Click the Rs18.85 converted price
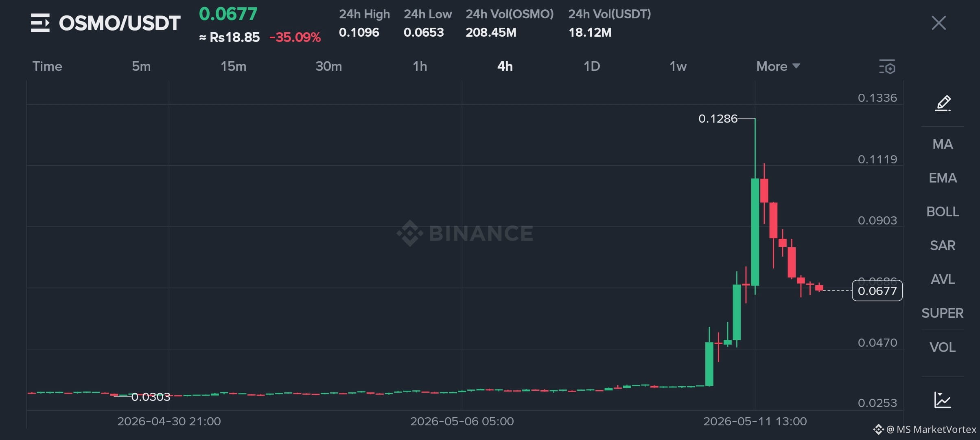980x440 pixels. [234, 37]
